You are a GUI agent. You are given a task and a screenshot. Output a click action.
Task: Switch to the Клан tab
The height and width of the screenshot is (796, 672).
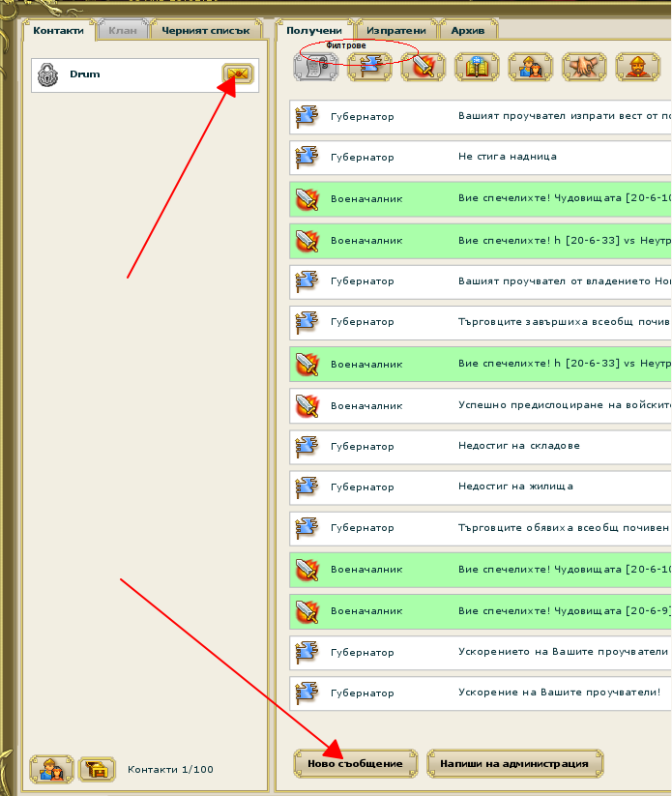click(123, 31)
